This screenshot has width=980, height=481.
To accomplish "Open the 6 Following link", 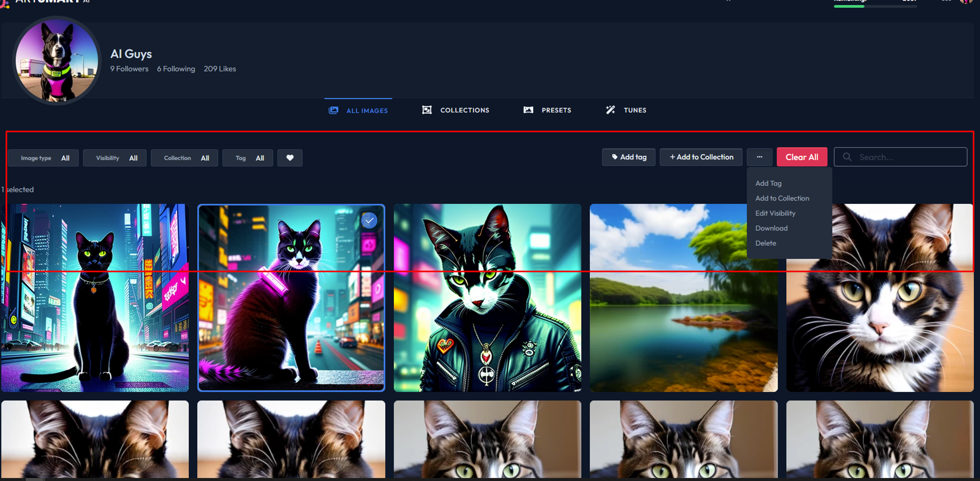I will tap(176, 69).
